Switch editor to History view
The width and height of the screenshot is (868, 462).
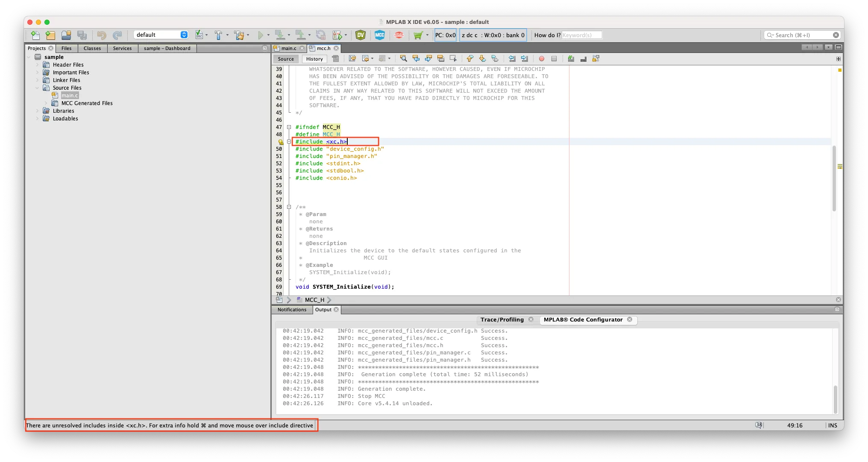[x=314, y=59]
